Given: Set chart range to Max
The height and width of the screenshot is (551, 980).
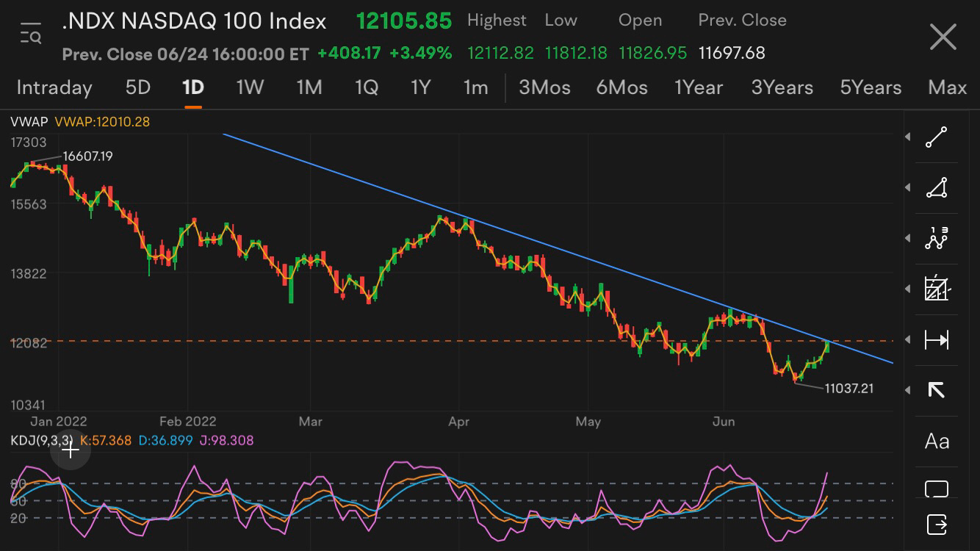Looking at the screenshot, I should point(947,87).
